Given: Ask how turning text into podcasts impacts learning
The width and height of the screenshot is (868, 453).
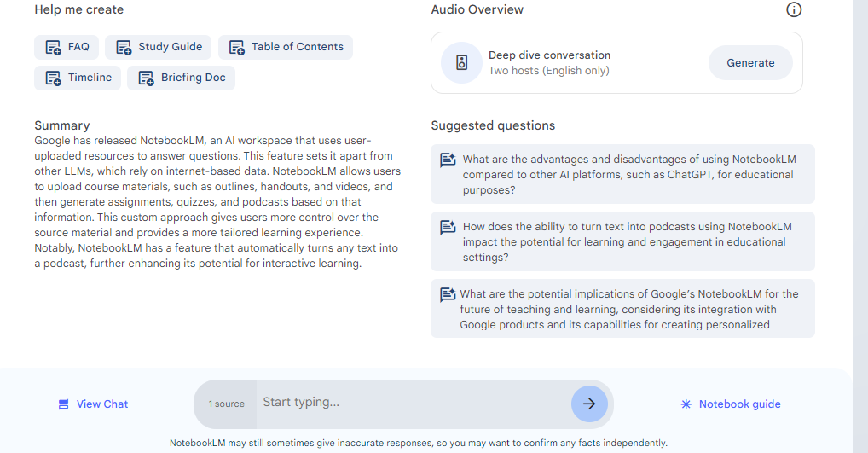Looking at the screenshot, I should [622, 241].
